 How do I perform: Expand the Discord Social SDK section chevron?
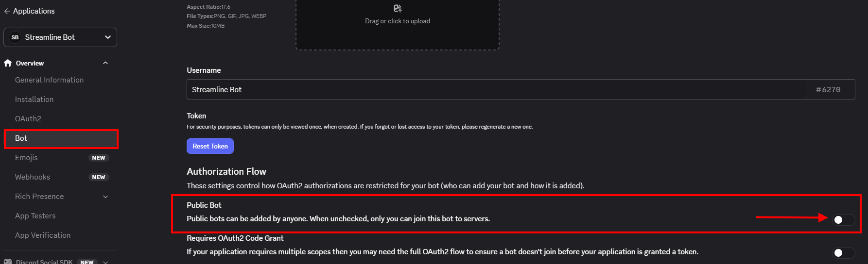click(x=105, y=262)
